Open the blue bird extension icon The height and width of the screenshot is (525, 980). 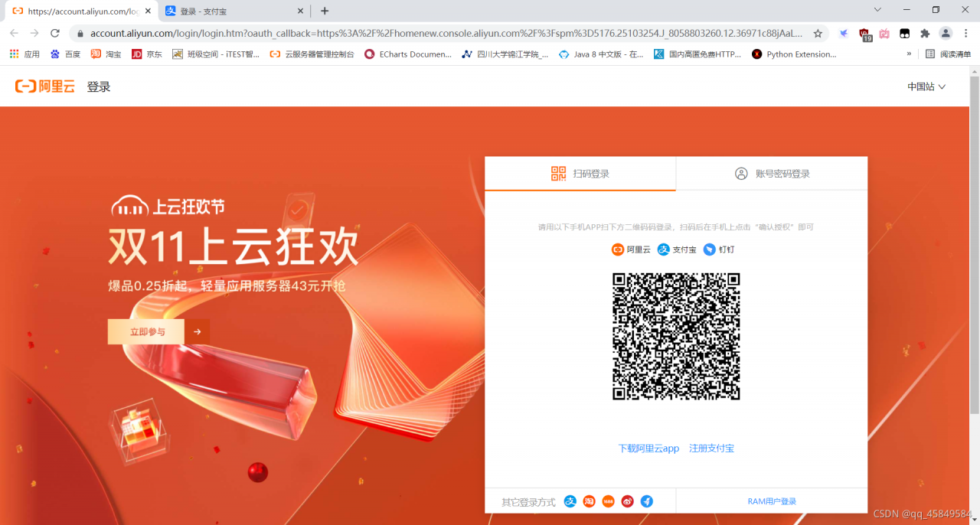(x=844, y=33)
